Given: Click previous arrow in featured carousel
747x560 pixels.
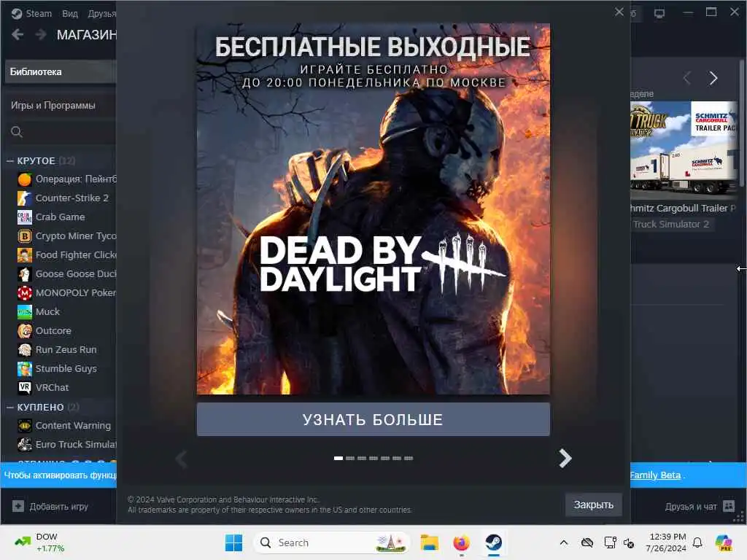Looking at the screenshot, I should 687,78.
